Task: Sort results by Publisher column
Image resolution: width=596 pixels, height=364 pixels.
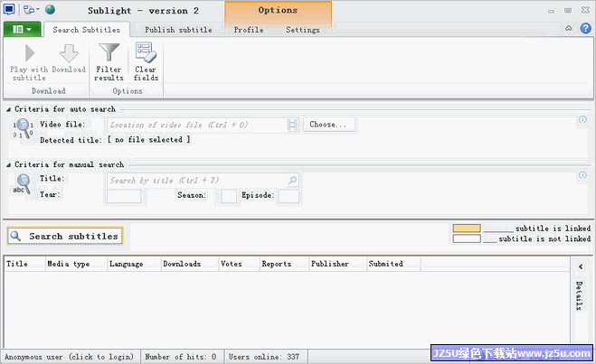Action: pos(338,264)
